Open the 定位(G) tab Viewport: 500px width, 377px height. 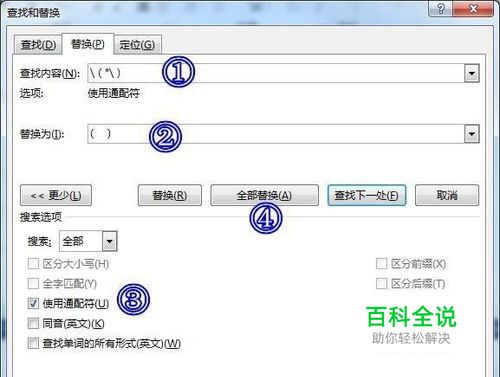click(137, 44)
